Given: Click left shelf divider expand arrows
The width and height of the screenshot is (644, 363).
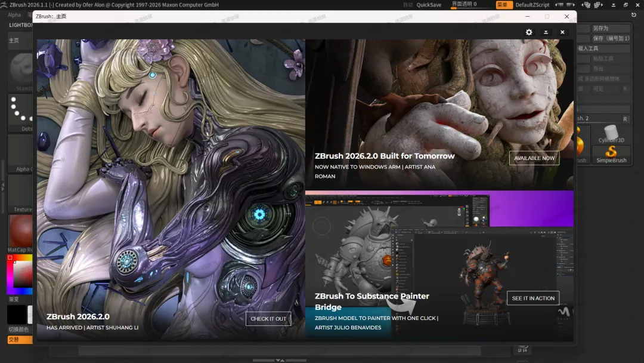Looking at the screenshot, I should pyautogui.click(x=2, y=187).
